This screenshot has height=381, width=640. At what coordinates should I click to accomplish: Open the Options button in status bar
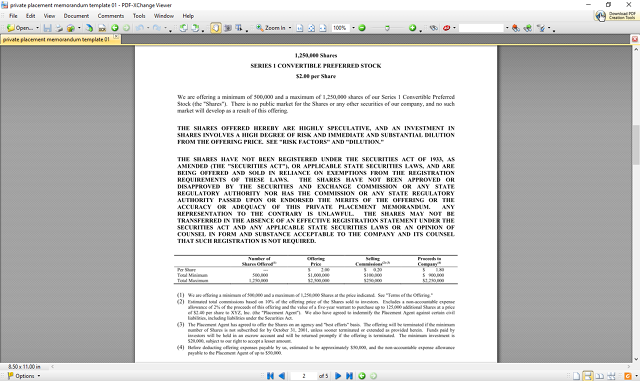[x=24, y=376]
